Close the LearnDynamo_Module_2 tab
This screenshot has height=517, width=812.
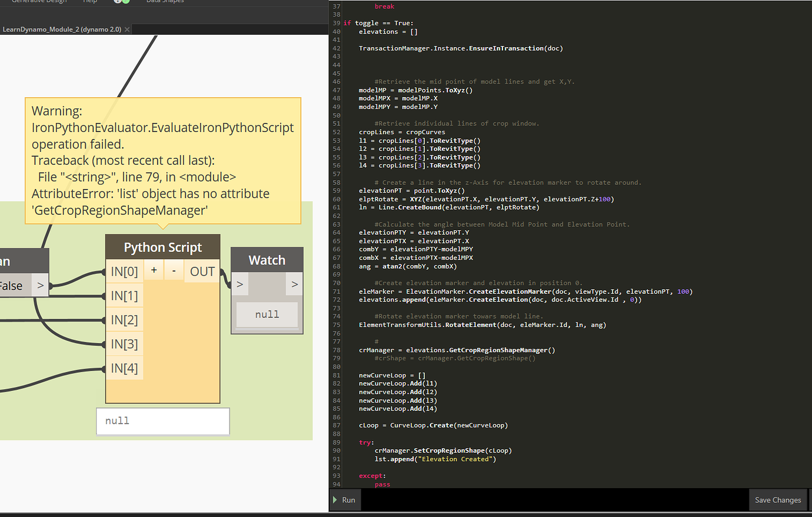pos(127,28)
